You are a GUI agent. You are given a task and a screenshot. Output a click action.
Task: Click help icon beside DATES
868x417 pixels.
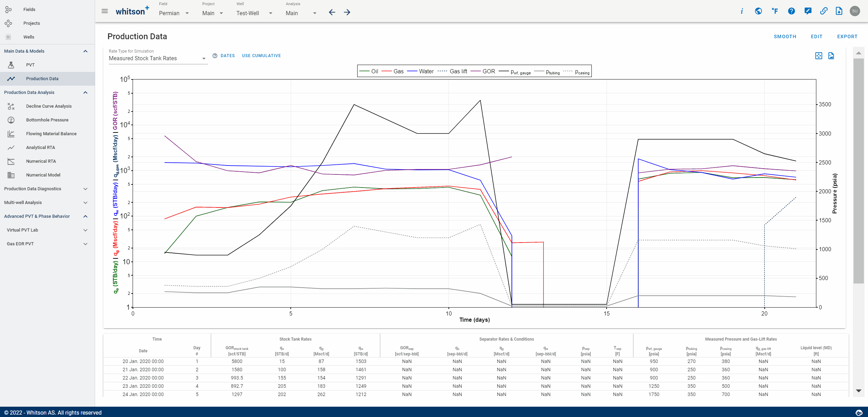pos(215,56)
